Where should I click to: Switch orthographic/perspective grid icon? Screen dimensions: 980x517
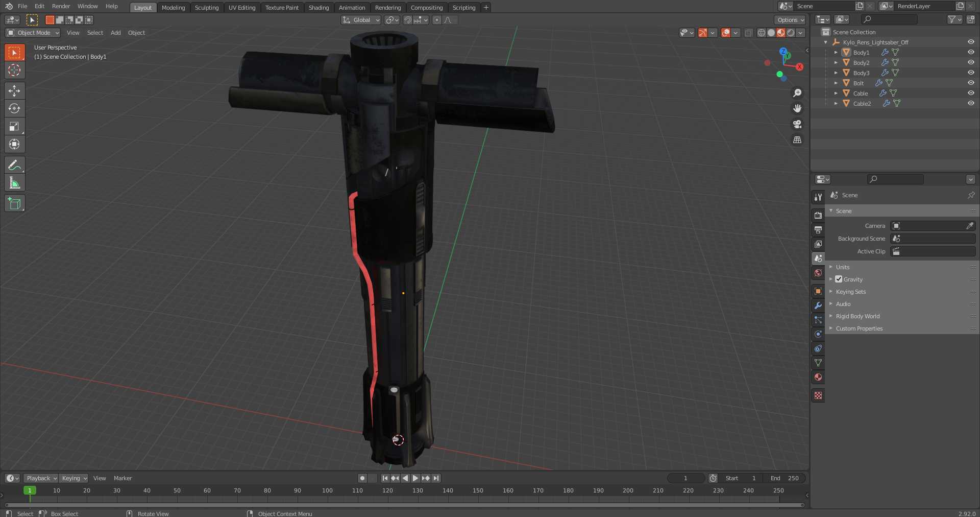coord(797,139)
